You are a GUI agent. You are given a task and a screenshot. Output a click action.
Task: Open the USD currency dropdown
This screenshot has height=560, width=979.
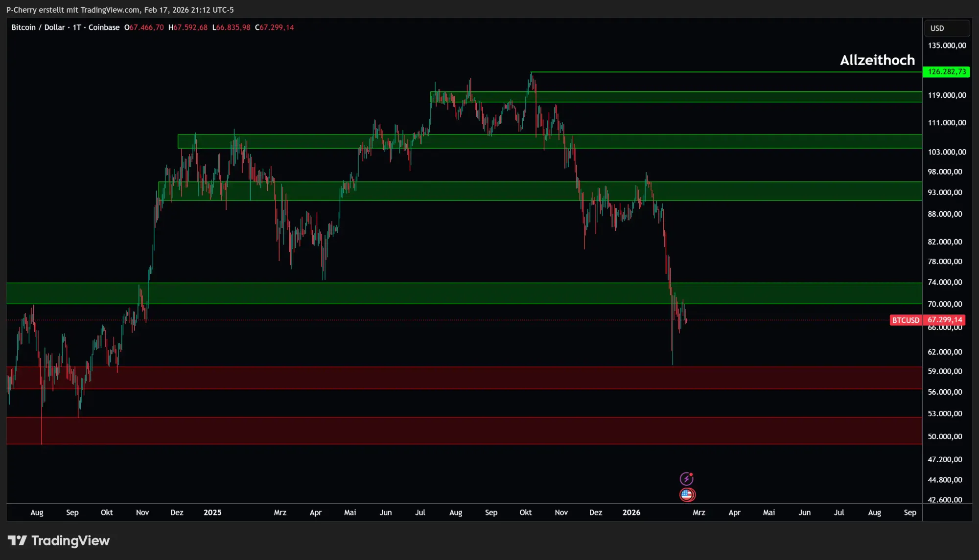click(946, 28)
